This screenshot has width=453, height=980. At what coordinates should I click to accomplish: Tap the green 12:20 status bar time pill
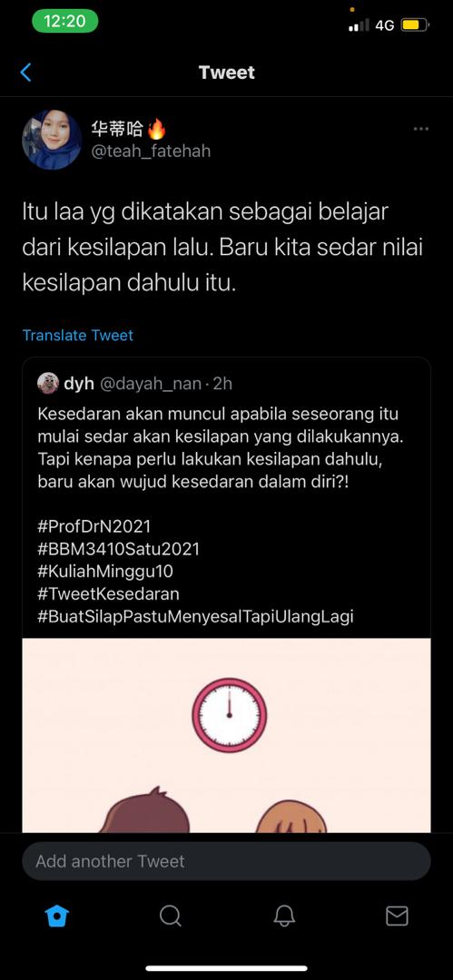65,20
